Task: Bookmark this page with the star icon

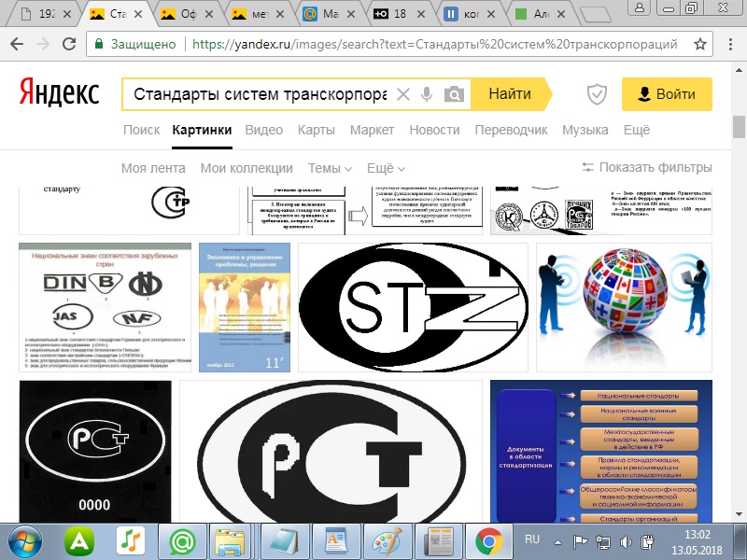Action: 699,44
